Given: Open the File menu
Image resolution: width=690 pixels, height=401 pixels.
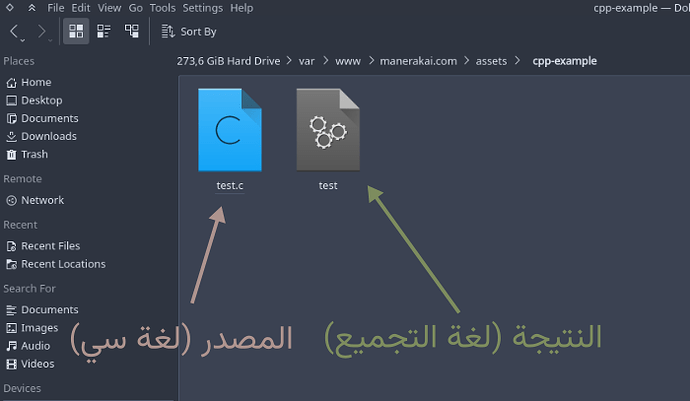Looking at the screenshot, I should [55, 8].
